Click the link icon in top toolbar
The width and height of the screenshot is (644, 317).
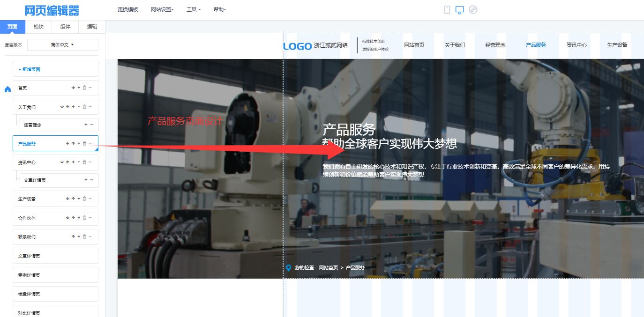click(473, 9)
